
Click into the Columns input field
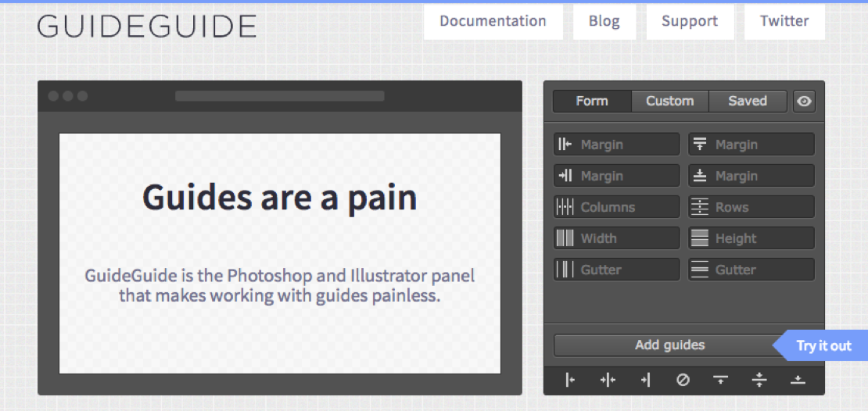(617, 207)
